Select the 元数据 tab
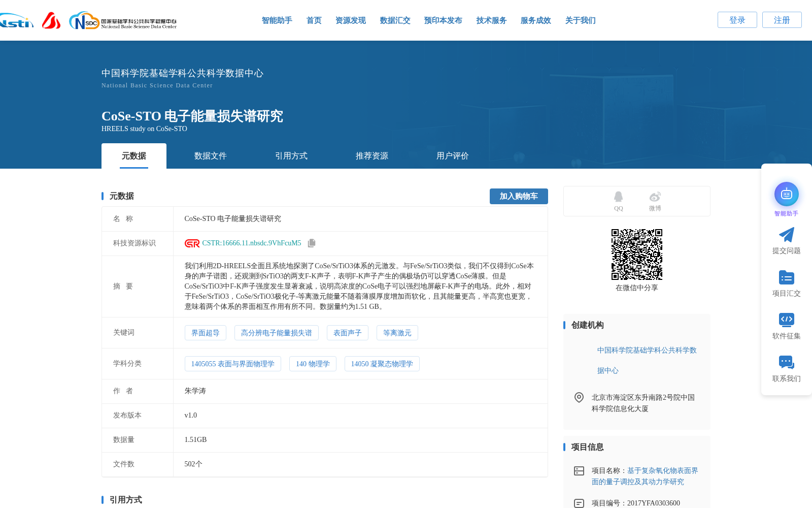Screen dimensions: 812x508 tap(134, 156)
